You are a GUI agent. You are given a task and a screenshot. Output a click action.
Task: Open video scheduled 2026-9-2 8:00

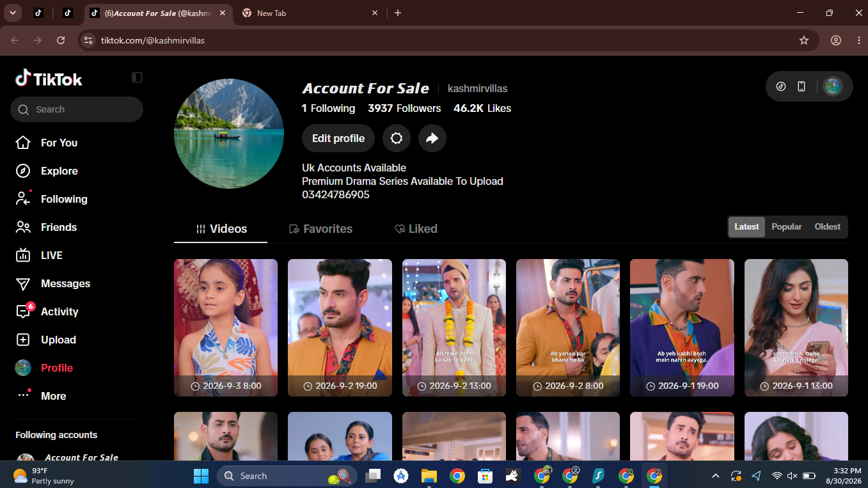[568, 327]
